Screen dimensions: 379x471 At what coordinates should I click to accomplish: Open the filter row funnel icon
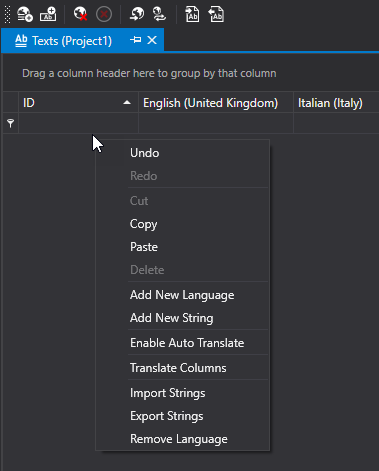(x=11, y=123)
